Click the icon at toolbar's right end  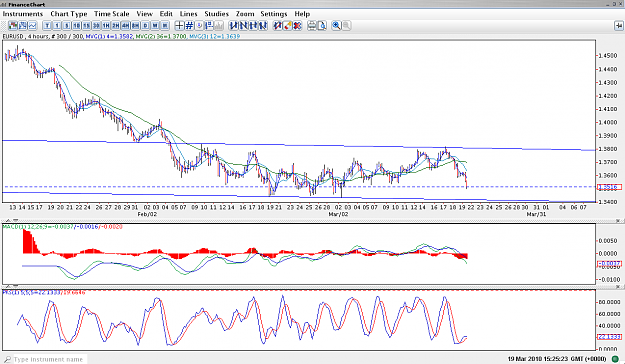(x=618, y=26)
